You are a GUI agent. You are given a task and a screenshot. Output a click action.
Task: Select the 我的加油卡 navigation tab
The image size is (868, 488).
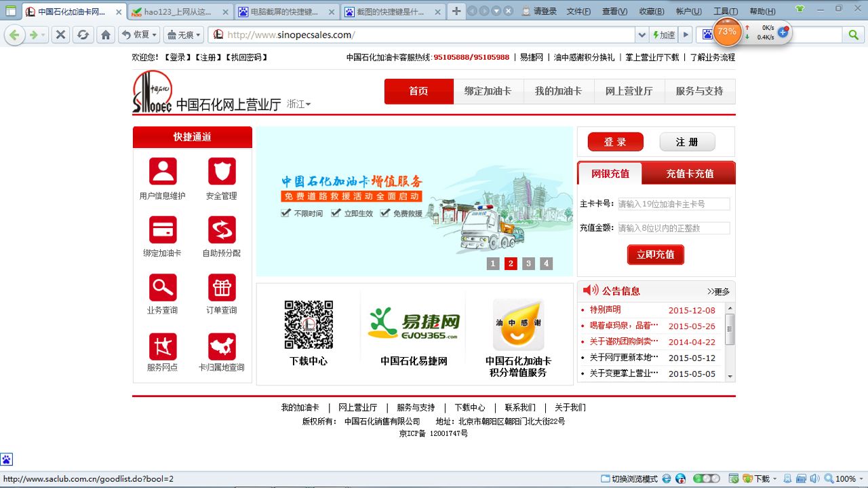pos(558,91)
